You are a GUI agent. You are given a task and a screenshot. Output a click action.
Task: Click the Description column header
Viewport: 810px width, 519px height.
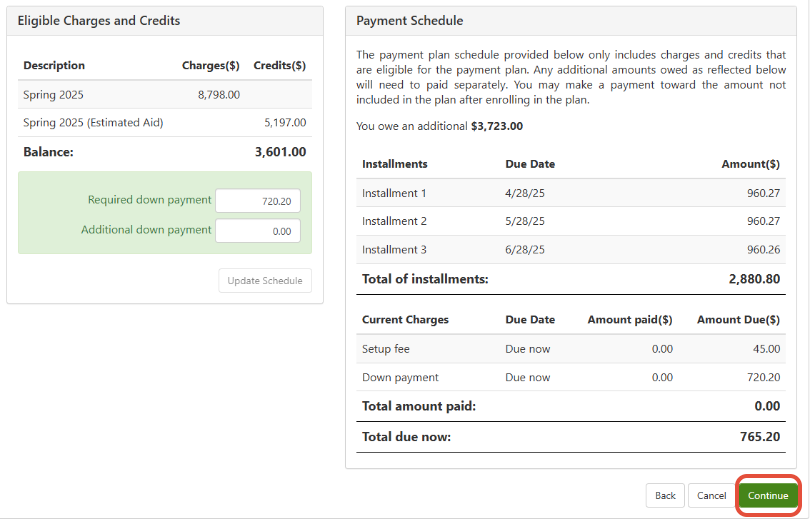tap(54, 65)
